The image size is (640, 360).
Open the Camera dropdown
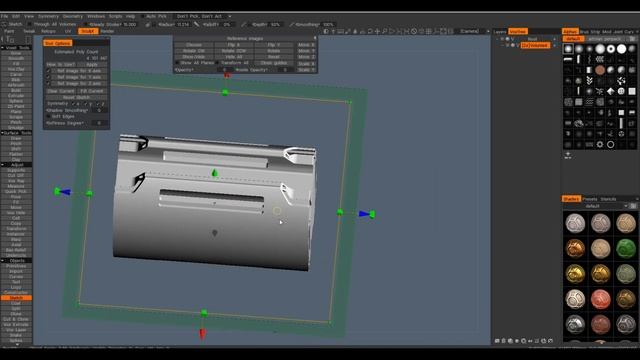pyautogui.click(x=473, y=31)
